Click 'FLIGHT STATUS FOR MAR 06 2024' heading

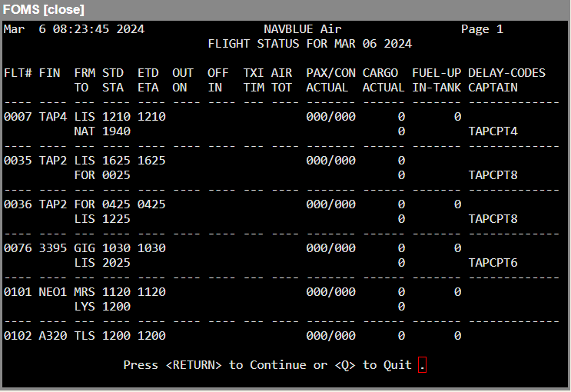[x=310, y=44]
